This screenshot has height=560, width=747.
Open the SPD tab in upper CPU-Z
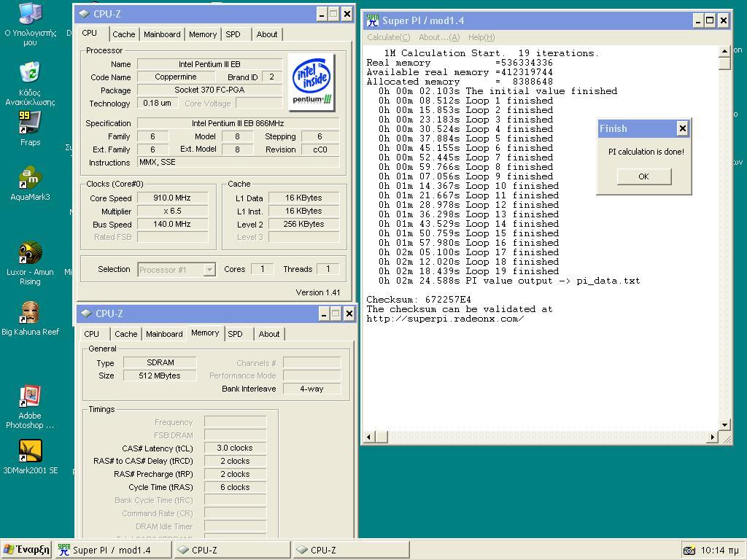click(x=233, y=34)
